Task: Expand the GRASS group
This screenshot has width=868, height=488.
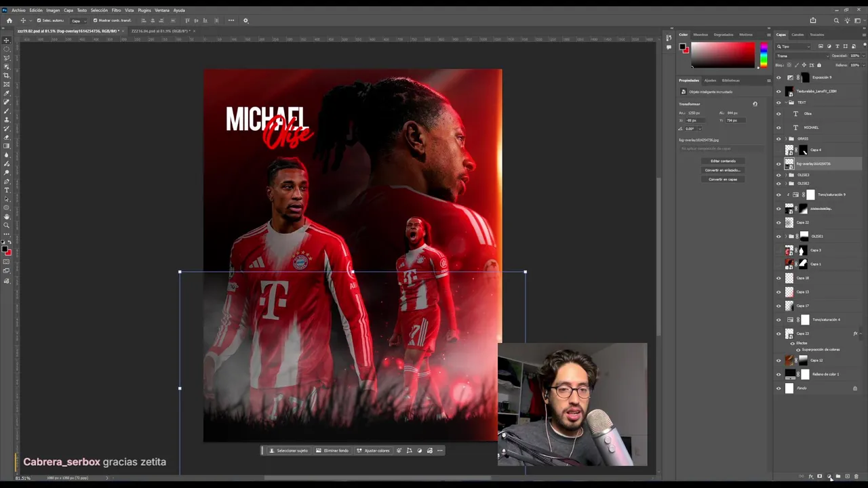Action: coord(786,139)
